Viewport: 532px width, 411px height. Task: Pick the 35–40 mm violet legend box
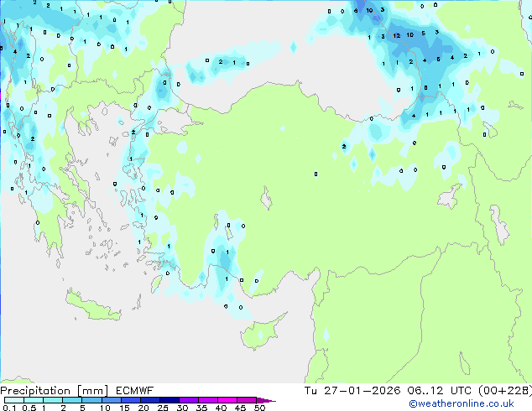pyautogui.click(x=207, y=400)
